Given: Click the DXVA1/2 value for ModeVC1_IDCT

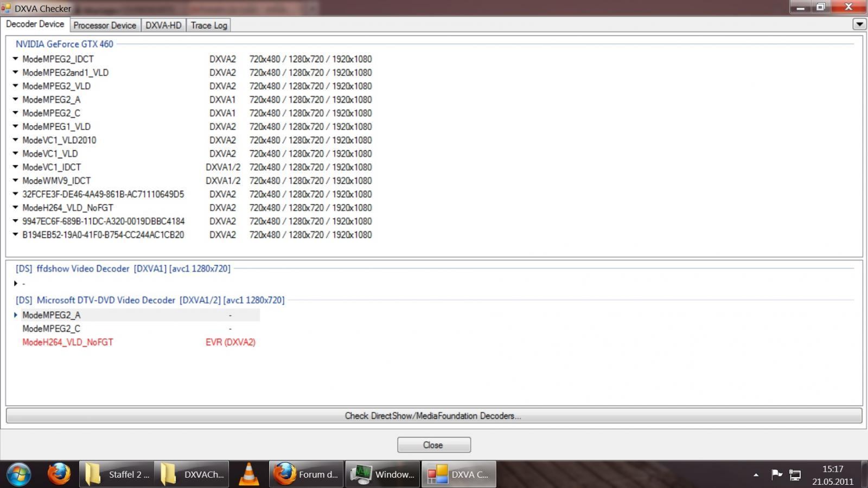Looking at the screenshot, I should [223, 167].
